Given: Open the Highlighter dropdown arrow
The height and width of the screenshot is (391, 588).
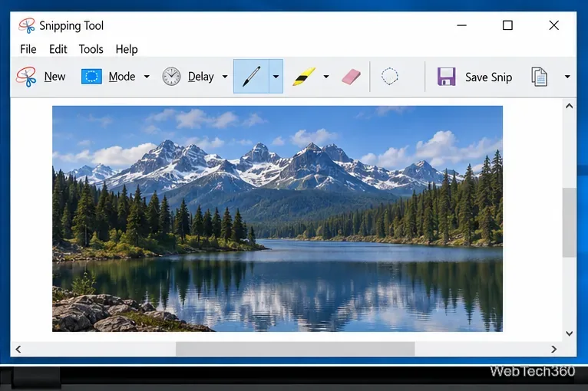Looking at the screenshot, I should (x=326, y=77).
